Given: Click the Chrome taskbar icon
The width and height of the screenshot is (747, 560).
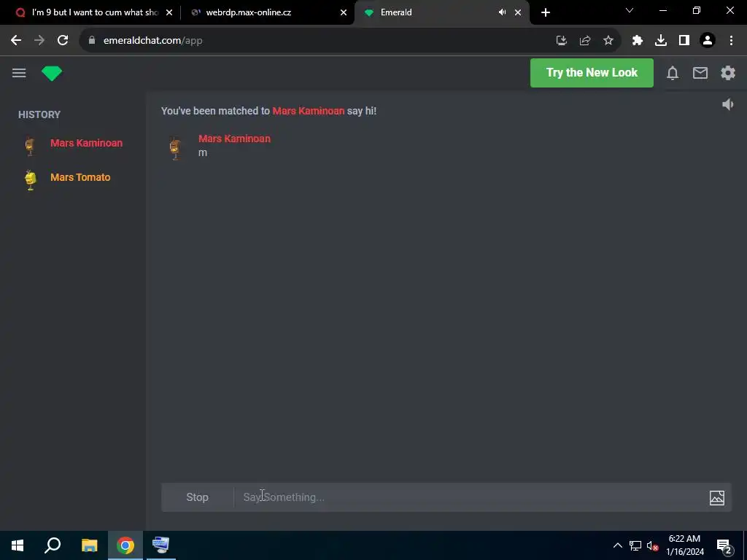Looking at the screenshot, I should (x=125, y=545).
